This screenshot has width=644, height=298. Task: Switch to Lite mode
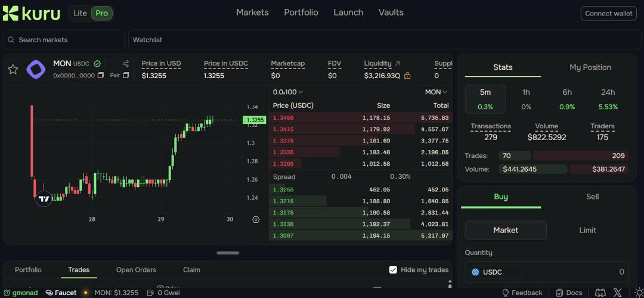point(80,13)
